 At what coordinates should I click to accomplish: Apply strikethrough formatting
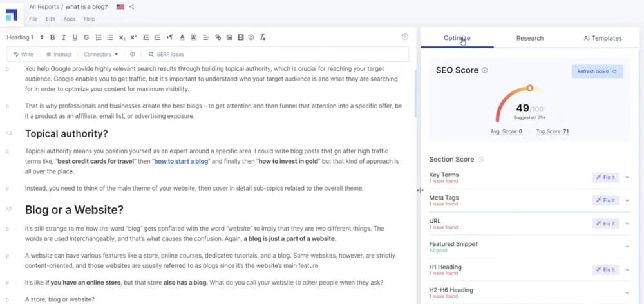(x=86, y=37)
